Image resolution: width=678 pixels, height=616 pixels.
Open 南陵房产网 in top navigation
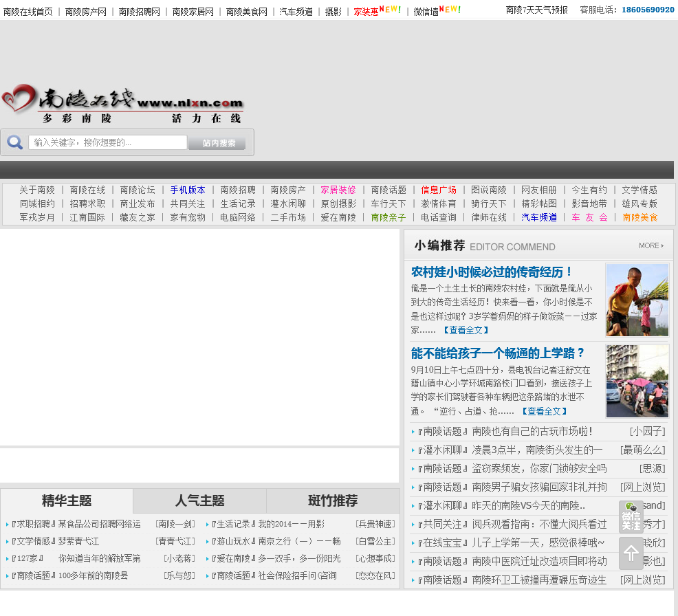(85, 11)
